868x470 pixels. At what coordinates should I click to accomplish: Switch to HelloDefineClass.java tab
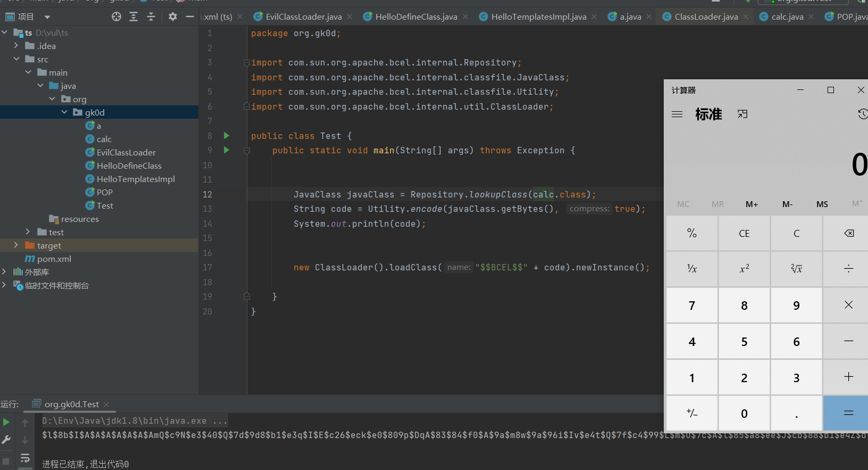(416, 17)
